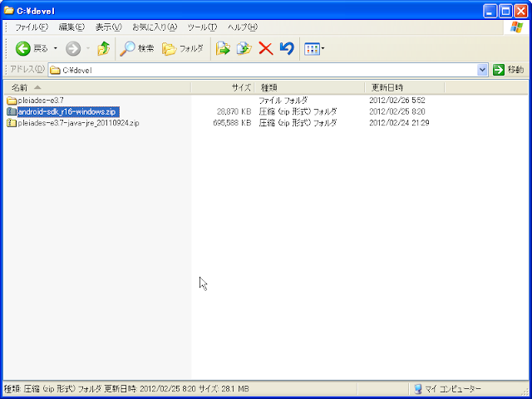Click the 移動 go button
The width and height of the screenshot is (532, 399).
click(x=508, y=70)
